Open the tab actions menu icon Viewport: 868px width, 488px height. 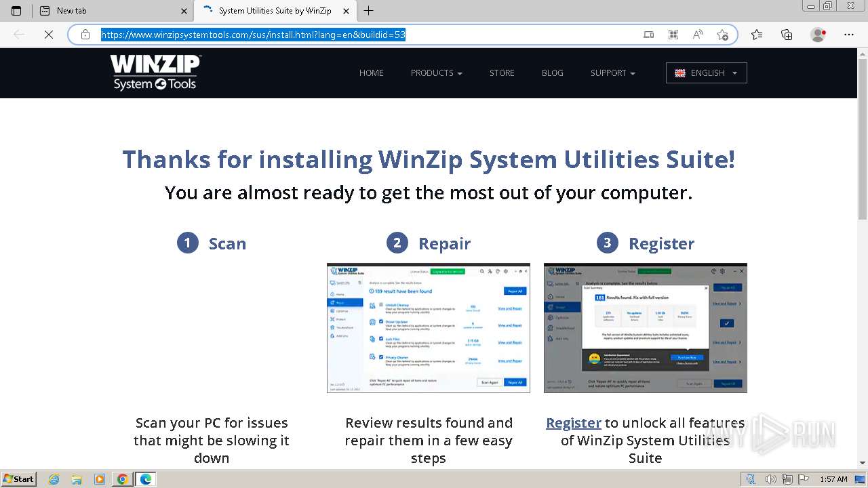(16, 11)
